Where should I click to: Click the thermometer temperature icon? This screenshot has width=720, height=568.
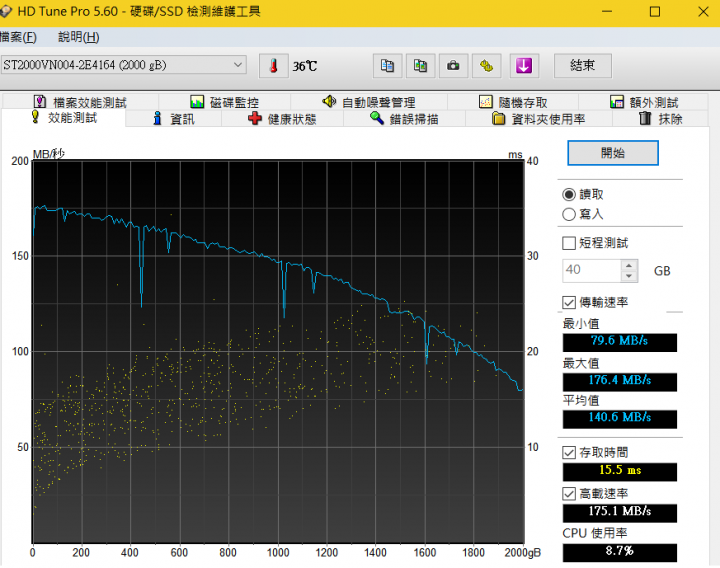point(274,66)
